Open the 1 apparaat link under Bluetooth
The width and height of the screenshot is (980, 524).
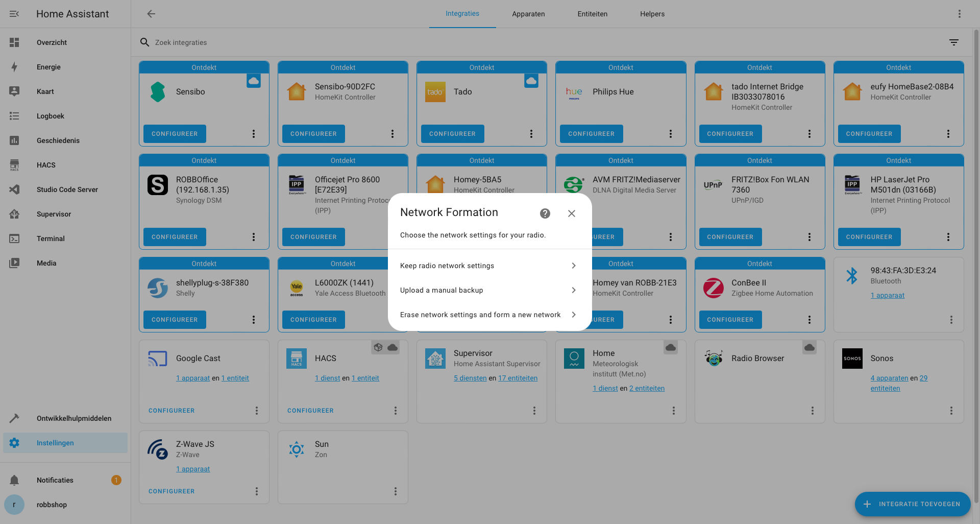click(887, 295)
